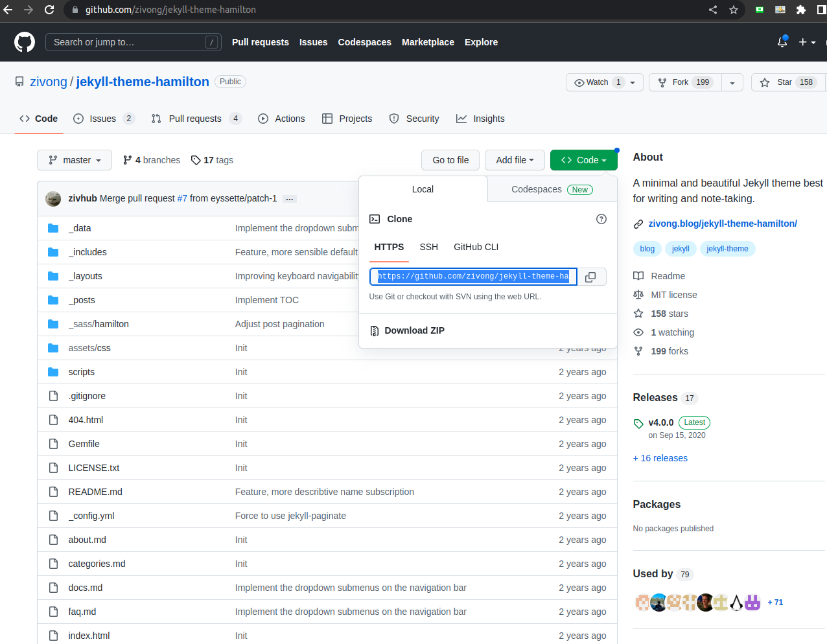Viewport: 827px width, 644px height.
Task: Reload the page with refresh icon
Action: pyautogui.click(x=49, y=10)
